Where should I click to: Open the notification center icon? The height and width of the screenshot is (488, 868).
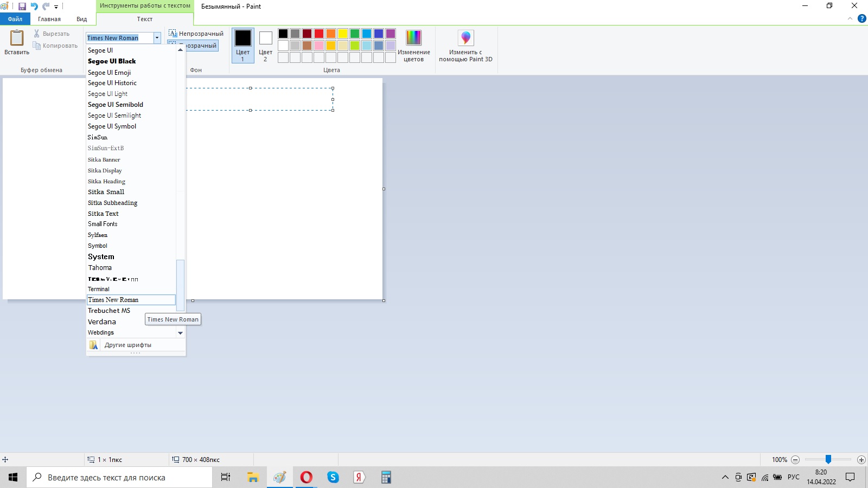850,477
